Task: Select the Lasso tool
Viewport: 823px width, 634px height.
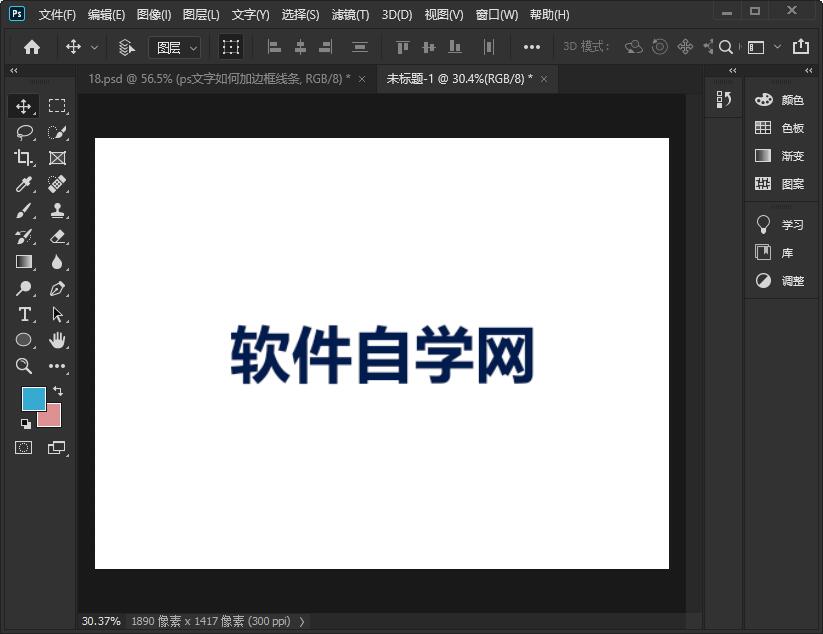Action: click(x=24, y=132)
